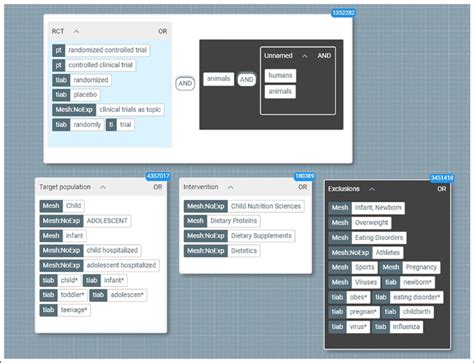The image size is (474, 363).
Task: Toggle OR operator of Target population block
Action: click(x=158, y=187)
